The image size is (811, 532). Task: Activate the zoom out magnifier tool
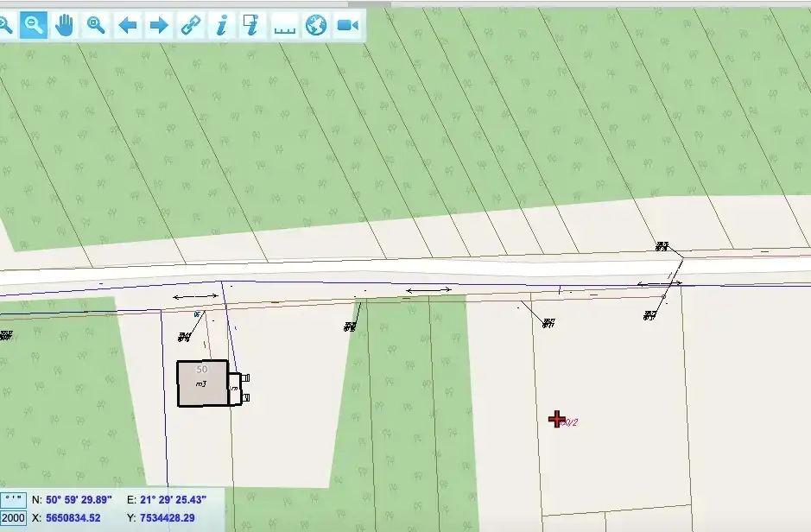[x=34, y=25]
